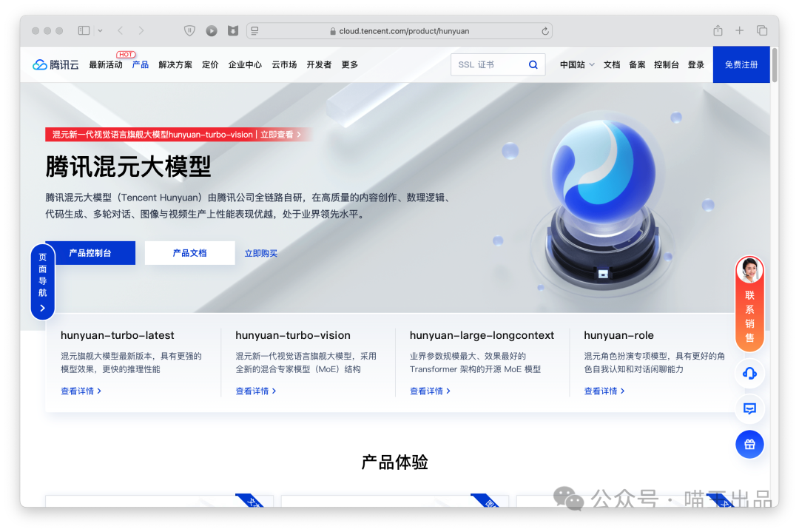
Task: Click the blue gift icon button
Action: click(x=749, y=445)
